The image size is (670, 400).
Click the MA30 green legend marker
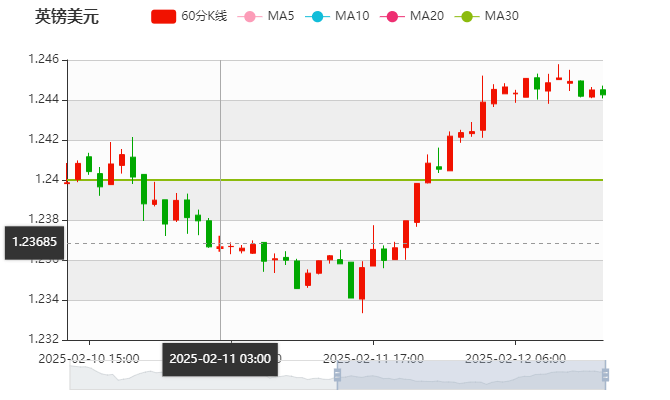click(467, 17)
